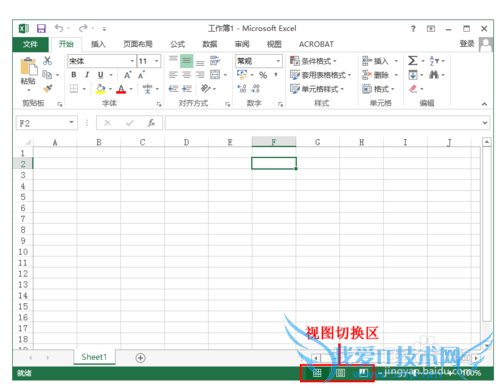Apply the yellow fill color

[x=100, y=89]
